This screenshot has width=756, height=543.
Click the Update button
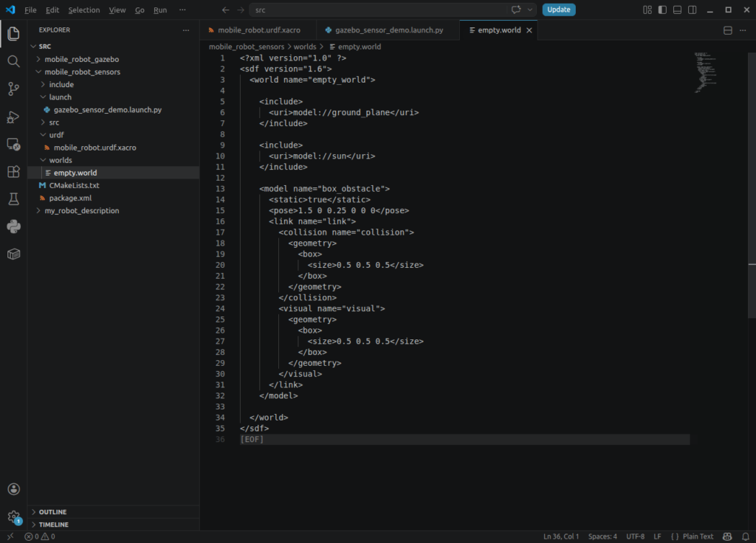point(559,10)
